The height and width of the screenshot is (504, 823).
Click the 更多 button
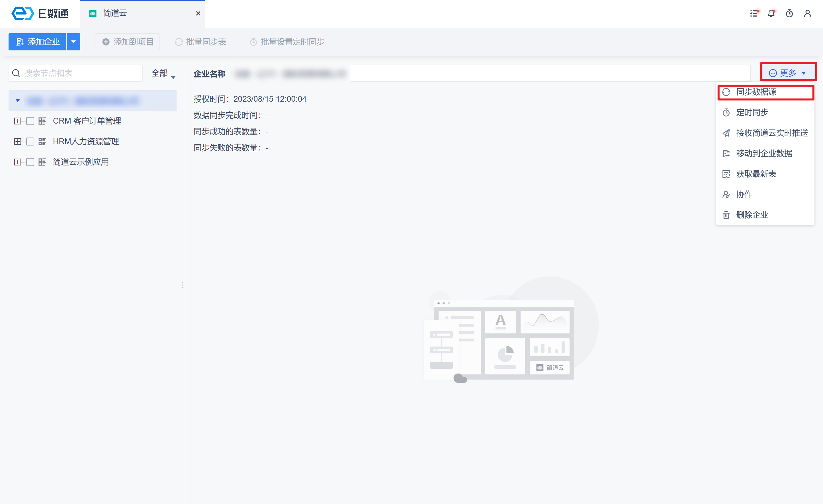(788, 73)
